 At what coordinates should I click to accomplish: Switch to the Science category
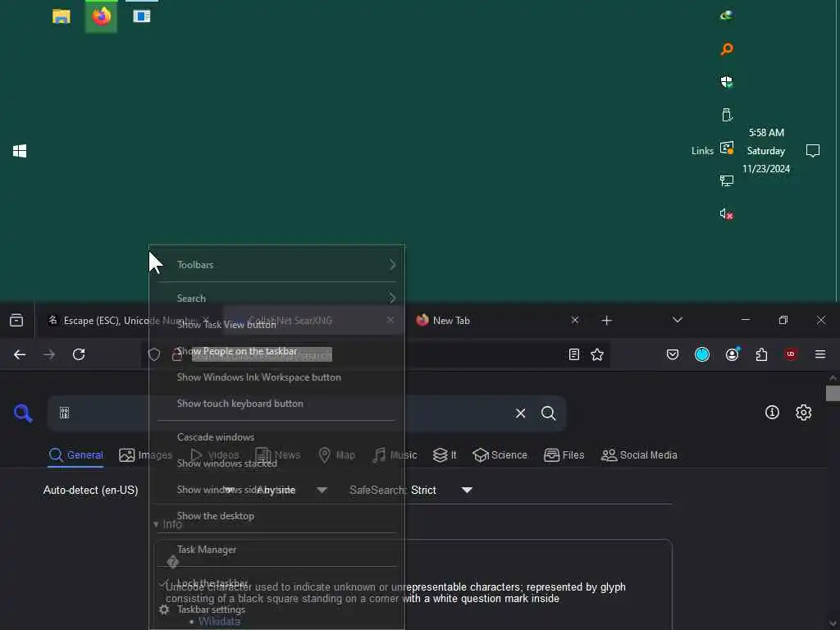[x=500, y=454]
